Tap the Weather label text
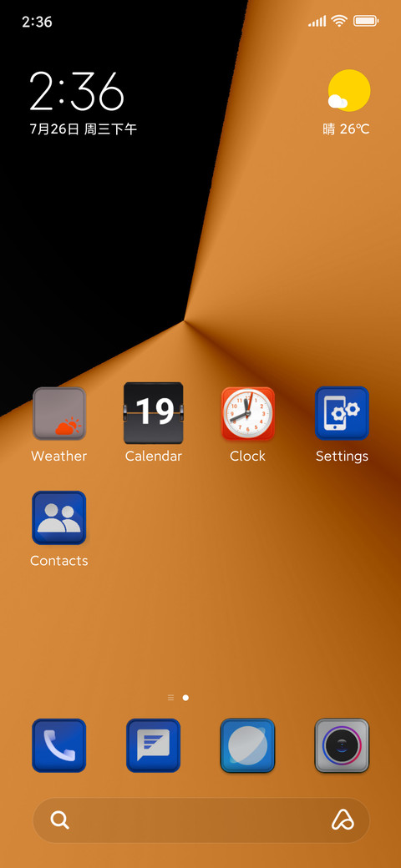 pos(59,457)
